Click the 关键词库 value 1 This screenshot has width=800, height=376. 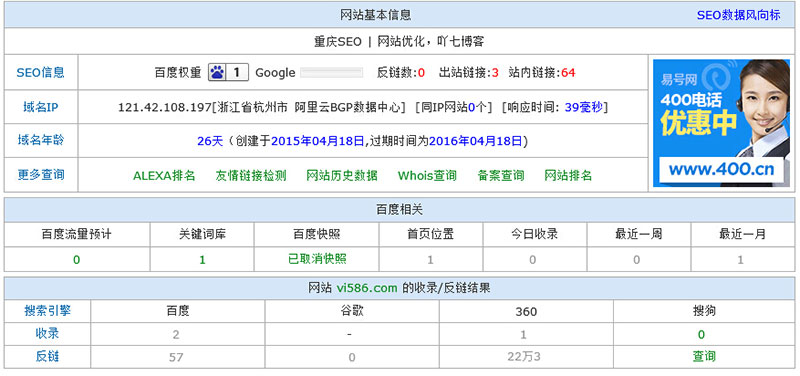click(202, 260)
